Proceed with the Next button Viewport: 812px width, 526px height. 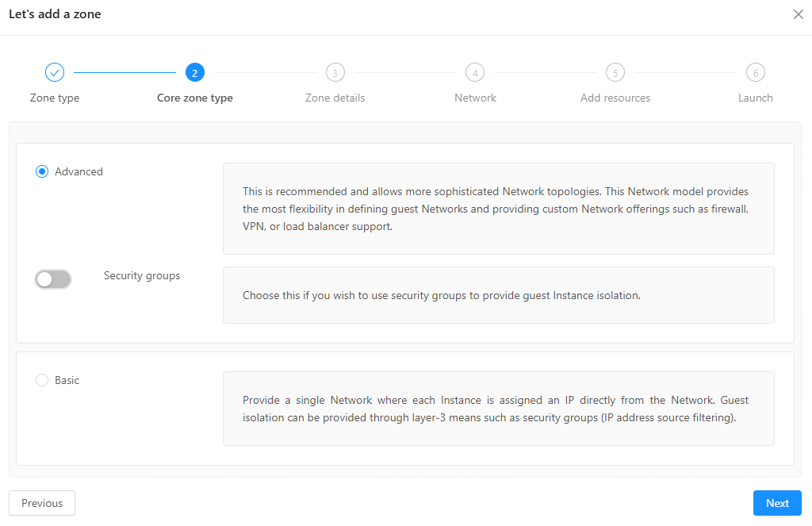[x=776, y=503]
